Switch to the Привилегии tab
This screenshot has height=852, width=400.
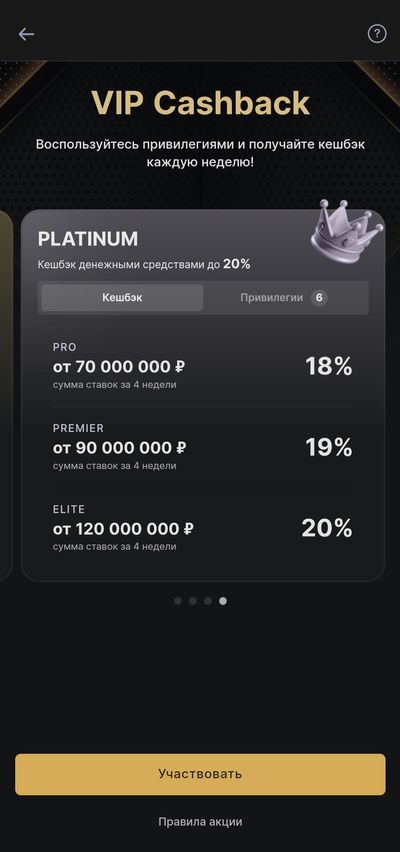(284, 298)
